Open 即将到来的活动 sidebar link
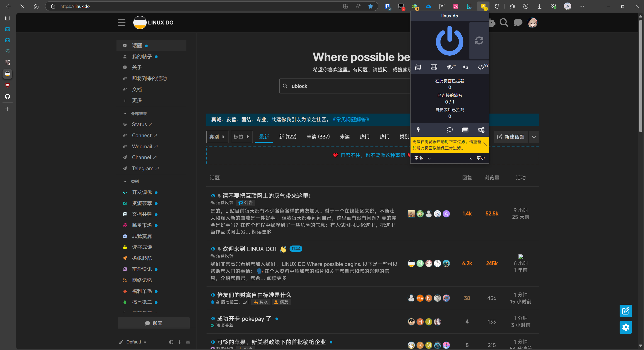 [x=151, y=79]
